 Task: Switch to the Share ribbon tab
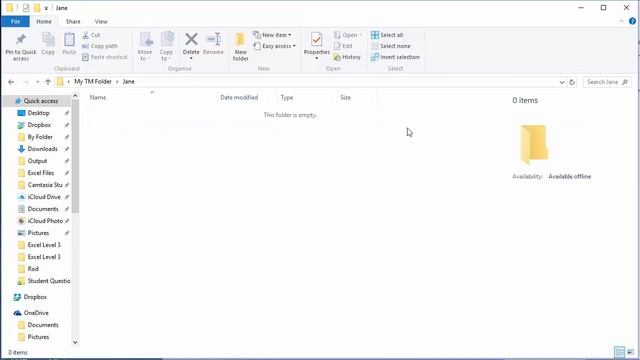click(73, 21)
